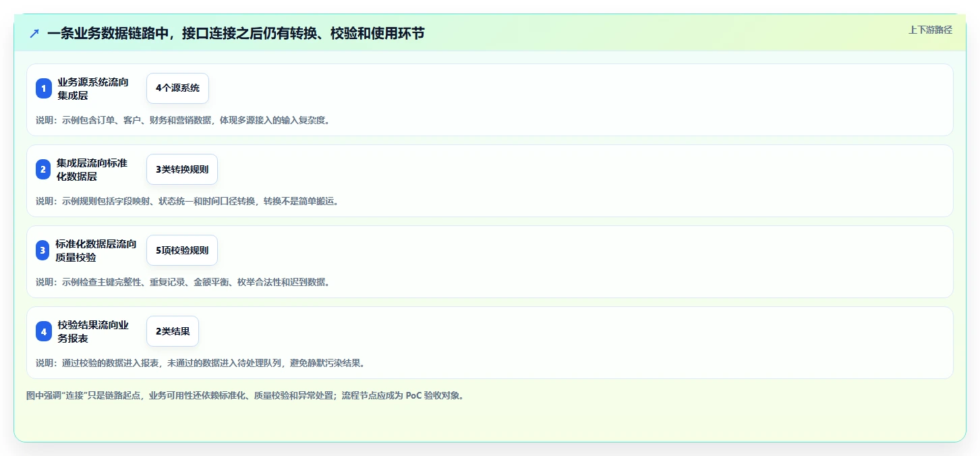Viewport: 980px width, 456px height.
Task: Click the 4个源系统 chip
Action: pos(177,88)
